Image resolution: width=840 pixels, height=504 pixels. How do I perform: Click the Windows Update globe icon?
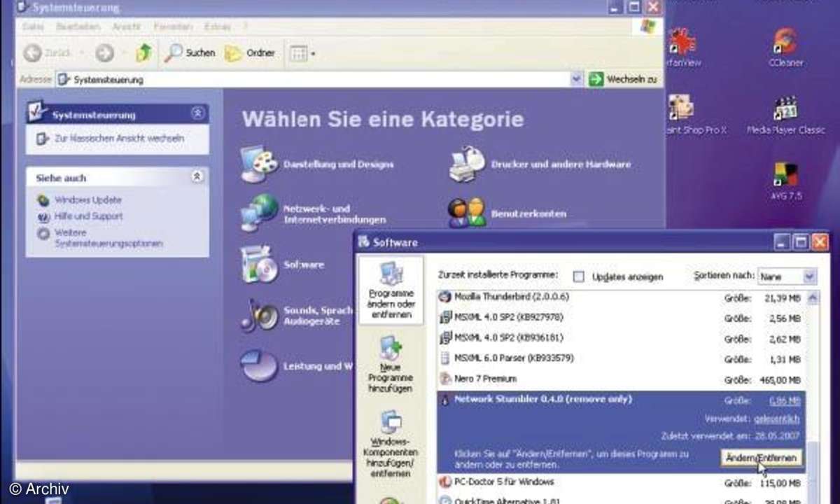43,200
